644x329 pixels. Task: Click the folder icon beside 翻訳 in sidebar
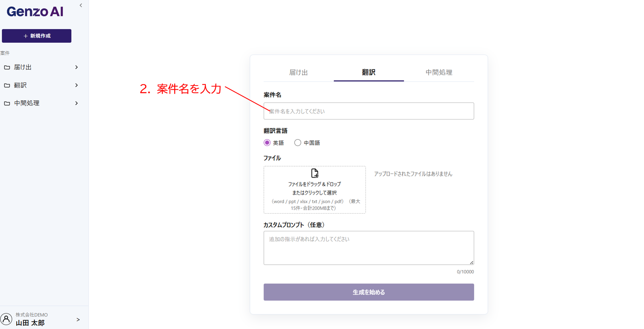click(x=7, y=85)
